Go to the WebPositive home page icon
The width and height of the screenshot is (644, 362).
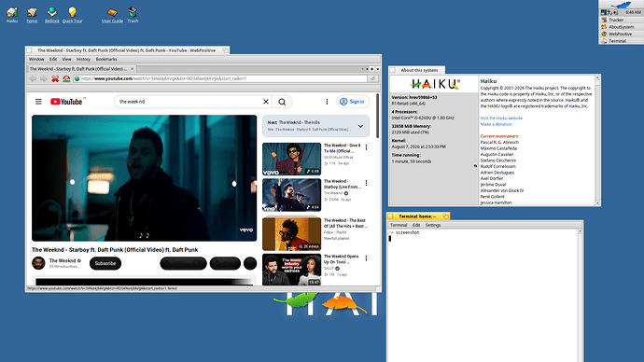click(66, 78)
